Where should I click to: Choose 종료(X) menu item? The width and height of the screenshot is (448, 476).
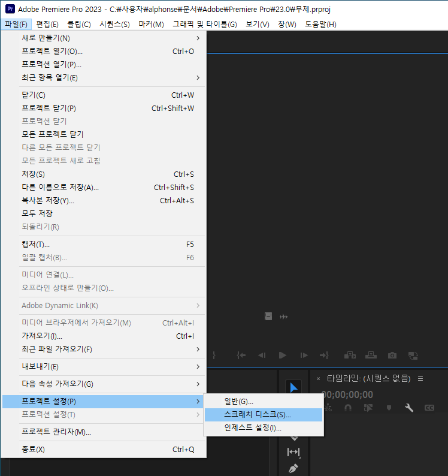(104, 449)
